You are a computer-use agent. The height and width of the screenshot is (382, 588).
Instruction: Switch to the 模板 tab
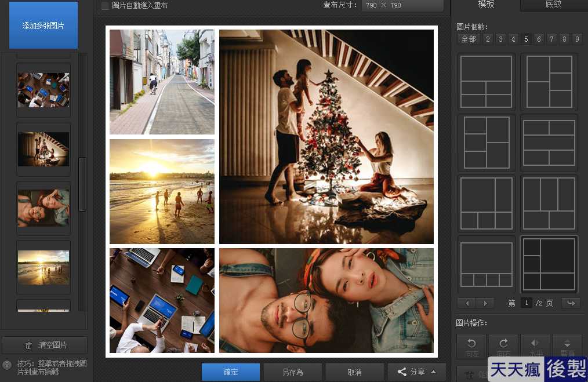(x=486, y=5)
